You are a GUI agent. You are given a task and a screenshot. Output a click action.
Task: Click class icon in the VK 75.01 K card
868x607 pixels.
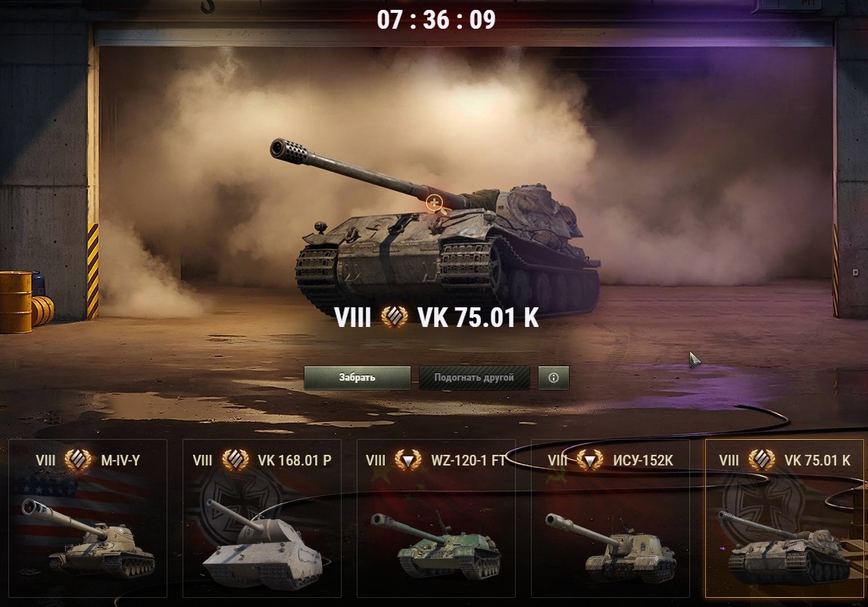pyautogui.click(x=762, y=459)
